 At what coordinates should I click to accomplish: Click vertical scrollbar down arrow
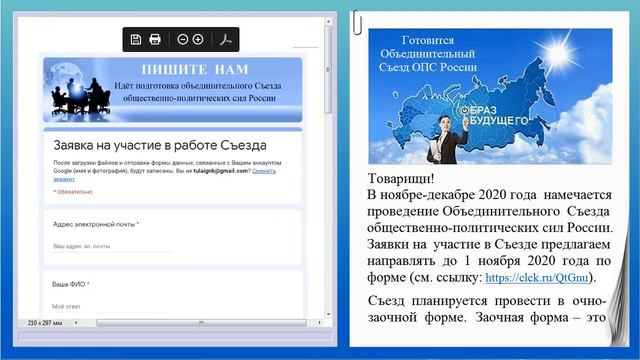(x=328, y=314)
